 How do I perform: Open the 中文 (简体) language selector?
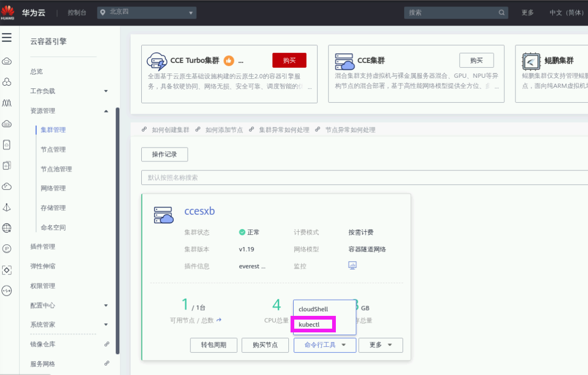[567, 13]
